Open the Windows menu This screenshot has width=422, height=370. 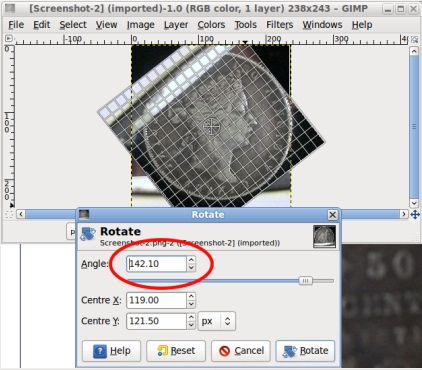point(322,25)
